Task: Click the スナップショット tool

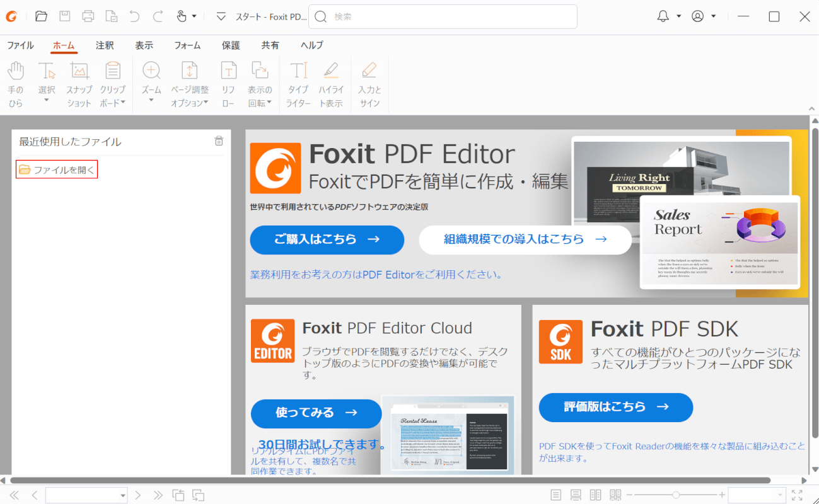Action: (x=79, y=84)
